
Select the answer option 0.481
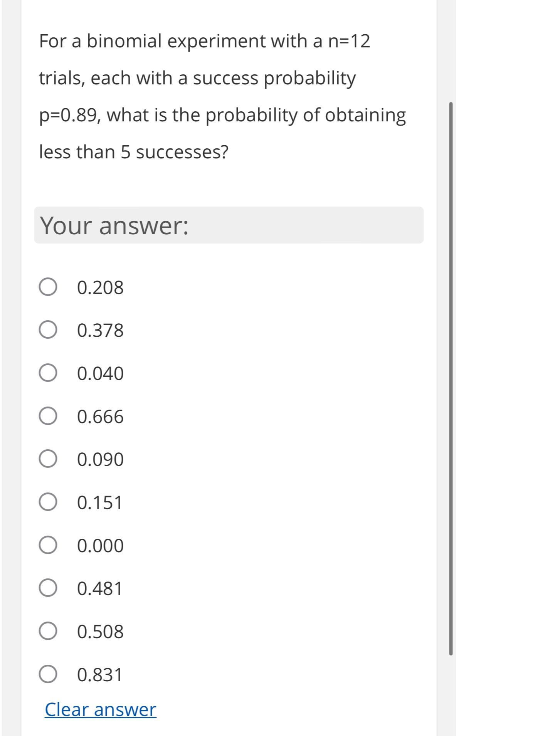(47, 588)
